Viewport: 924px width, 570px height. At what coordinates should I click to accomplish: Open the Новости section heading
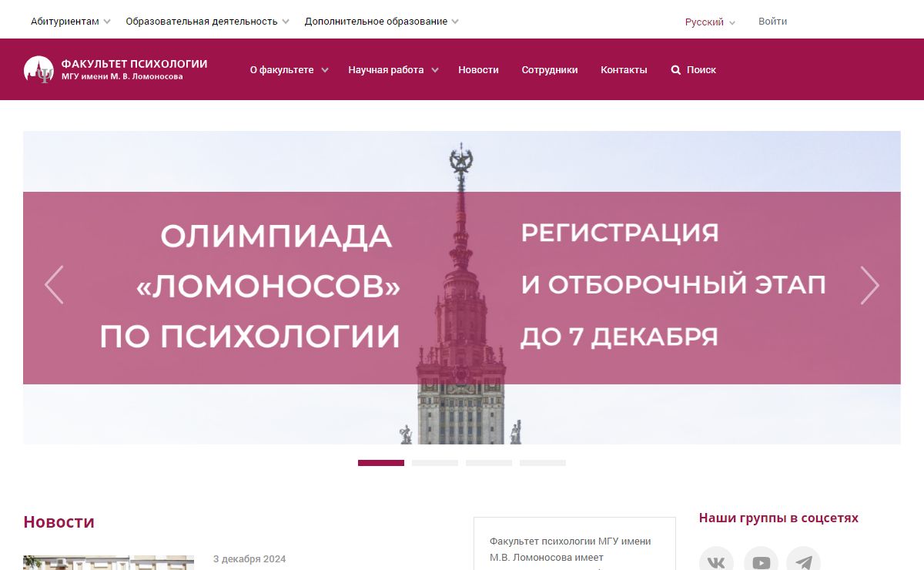click(59, 521)
